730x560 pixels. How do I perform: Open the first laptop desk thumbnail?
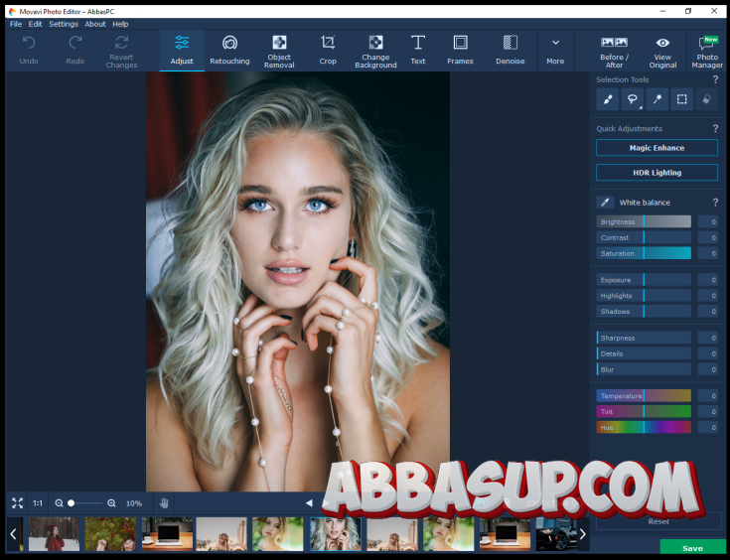167,534
